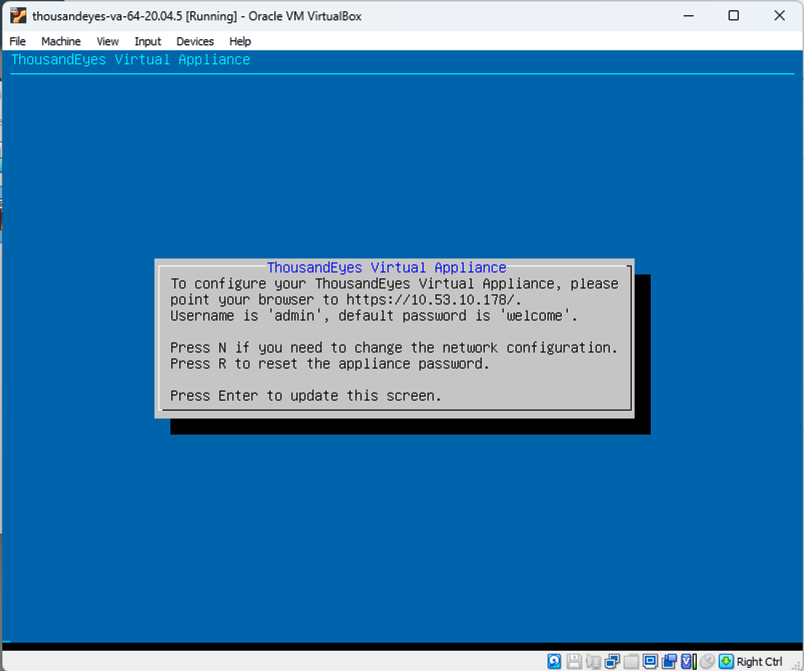This screenshot has width=804, height=671.
Task: Click the mouse integration status icon
Action: [x=707, y=661]
